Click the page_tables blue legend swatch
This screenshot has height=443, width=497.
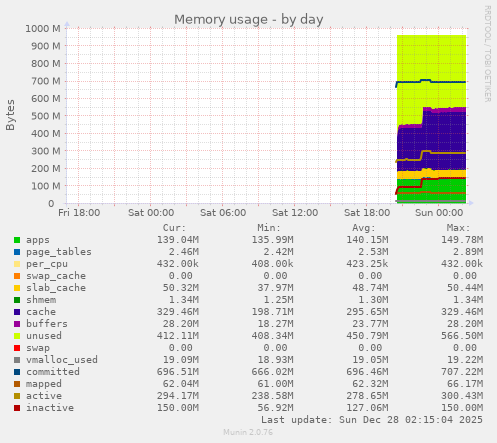pos(17,252)
